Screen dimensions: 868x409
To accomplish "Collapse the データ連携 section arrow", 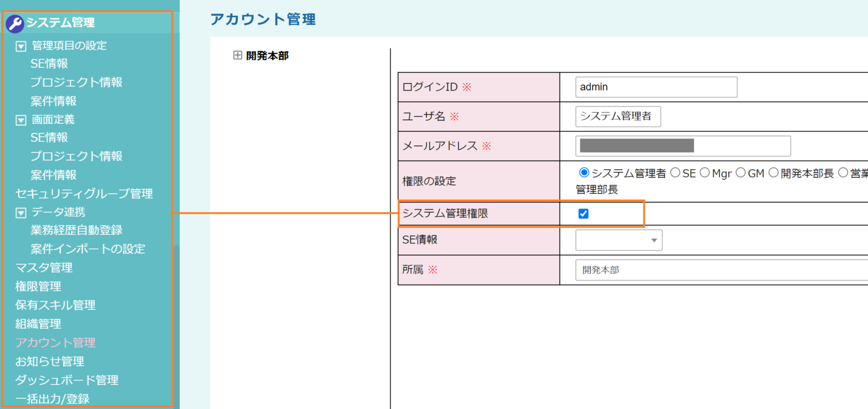I will (x=21, y=213).
